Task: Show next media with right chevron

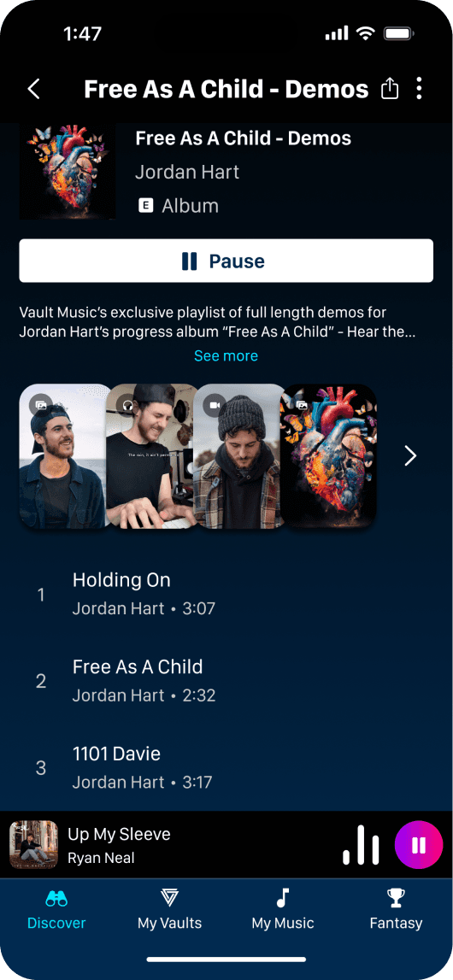Action: (410, 456)
